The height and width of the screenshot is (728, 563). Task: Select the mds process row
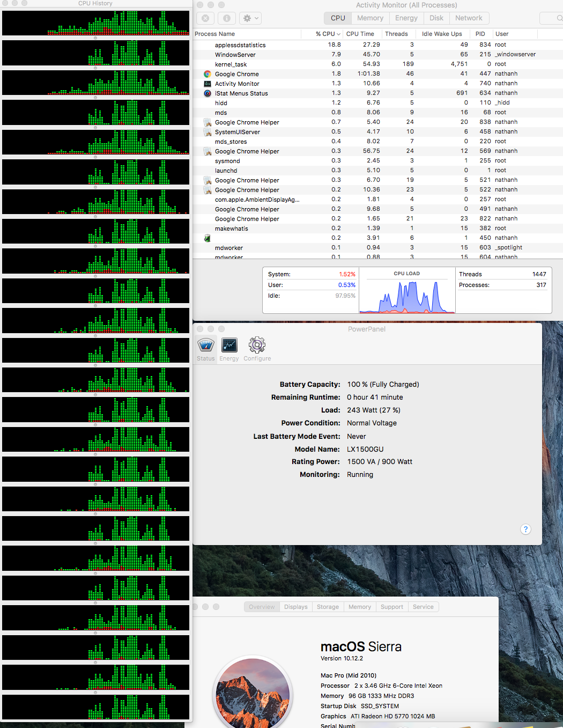[378, 113]
